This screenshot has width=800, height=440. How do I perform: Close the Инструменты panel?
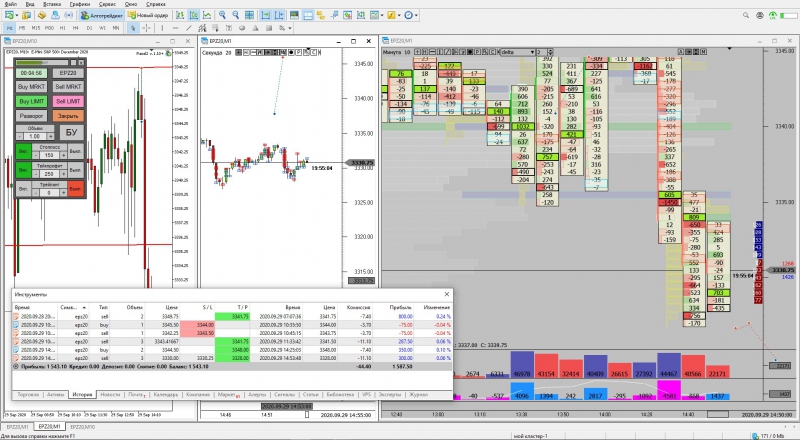pyautogui.click(x=447, y=294)
